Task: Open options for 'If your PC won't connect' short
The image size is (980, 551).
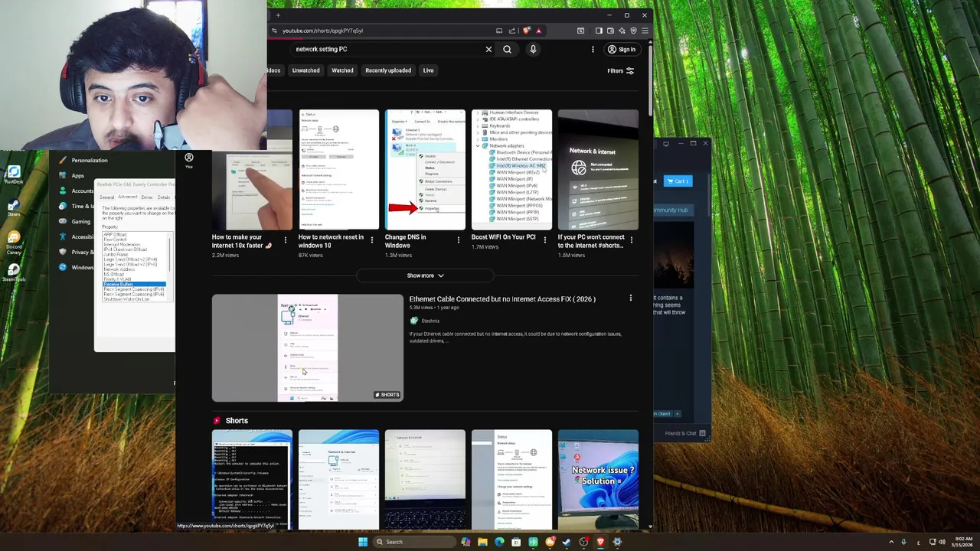Action: [631, 240]
